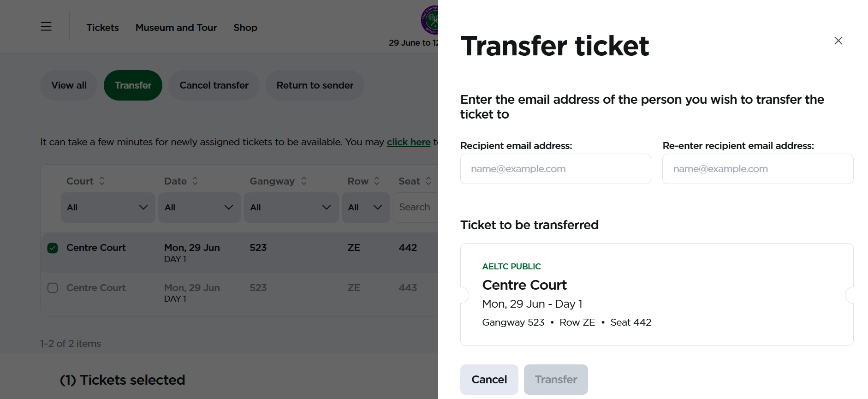Expand the Date filter dropdown
Screen dimensions: 868x399
pyautogui.click(x=199, y=208)
